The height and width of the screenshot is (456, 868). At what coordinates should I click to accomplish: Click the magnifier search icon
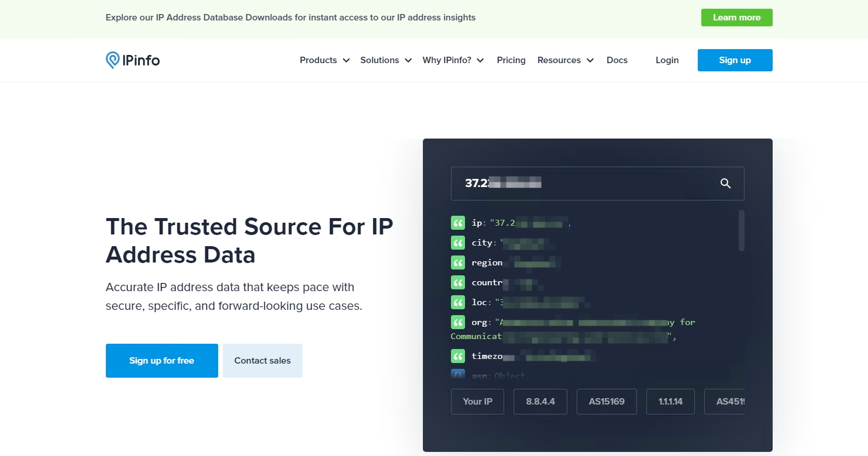725,184
